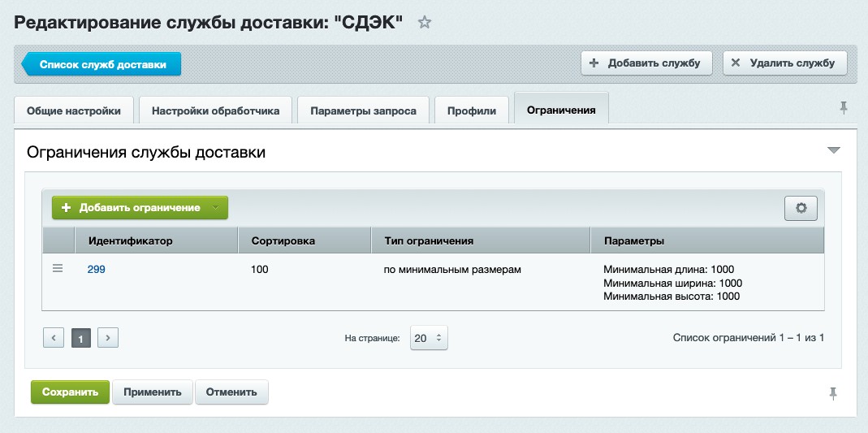This screenshot has width=868, height=433.
Task: Click the pin icon beside the Cancel button
Action: click(832, 393)
